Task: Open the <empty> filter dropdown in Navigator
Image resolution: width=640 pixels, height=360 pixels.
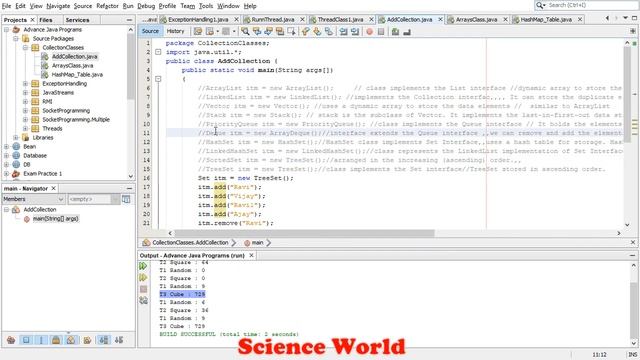Action: (x=115, y=199)
